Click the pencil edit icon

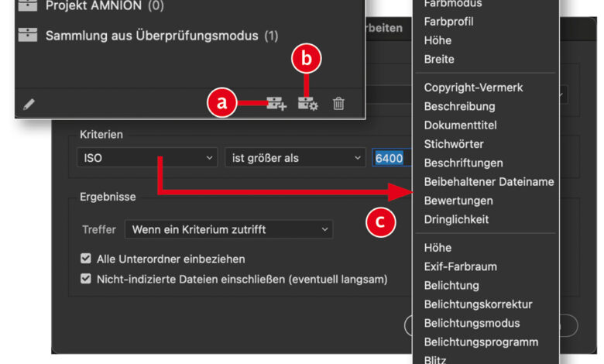point(29,104)
